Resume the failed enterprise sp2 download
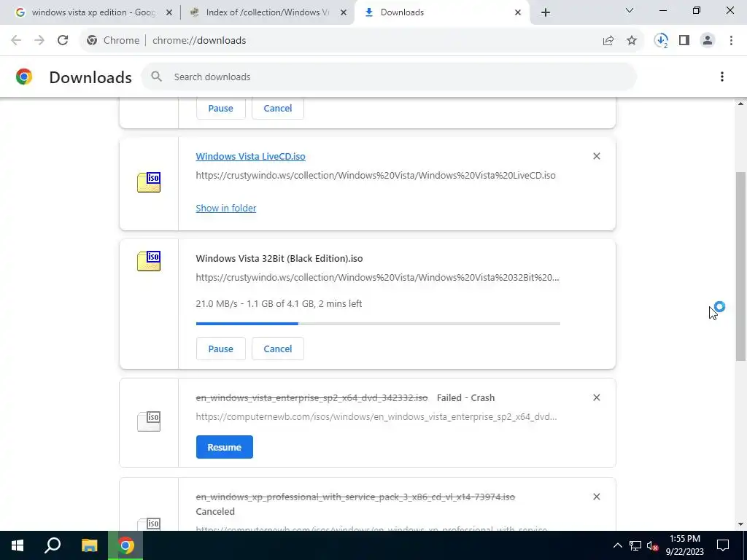747x560 pixels. (225, 447)
